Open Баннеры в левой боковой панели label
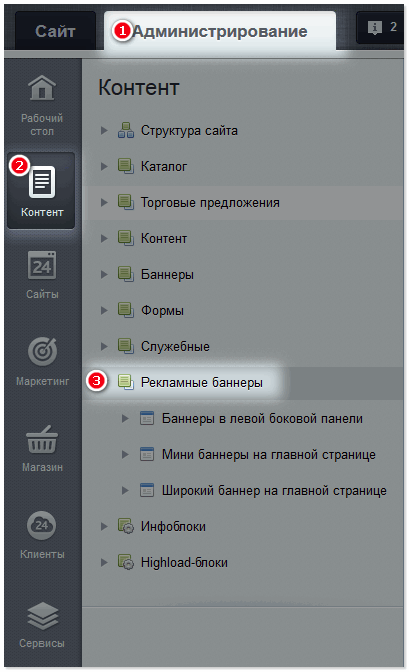Viewport: 409px width, 672px height. pos(262,419)
